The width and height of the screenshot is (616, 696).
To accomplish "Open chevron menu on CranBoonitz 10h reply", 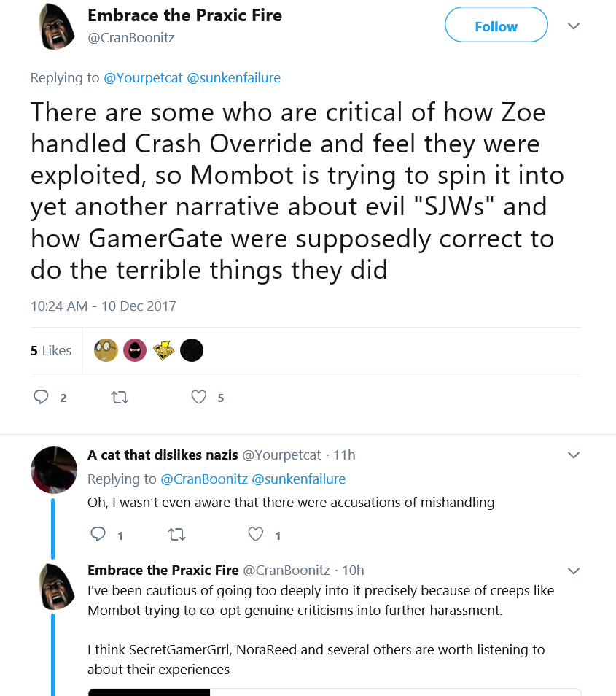I will point(574,571).
